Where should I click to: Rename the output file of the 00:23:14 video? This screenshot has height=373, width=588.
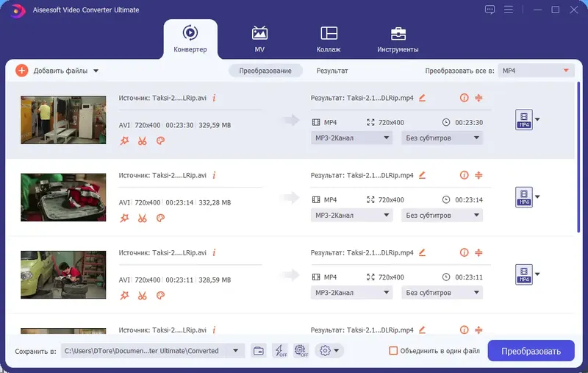click(x=422, y=175)
